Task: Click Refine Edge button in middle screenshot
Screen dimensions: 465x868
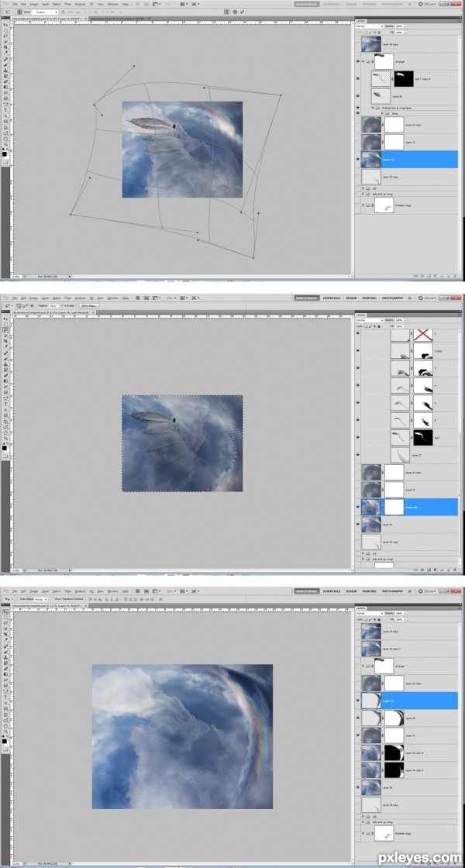Action: (90, 305)
